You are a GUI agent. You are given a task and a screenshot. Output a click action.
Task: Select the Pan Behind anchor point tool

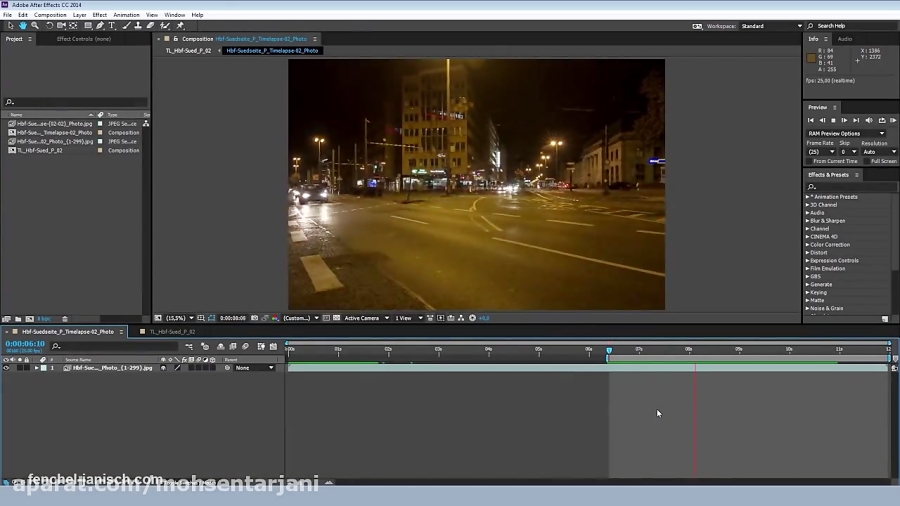73,26
